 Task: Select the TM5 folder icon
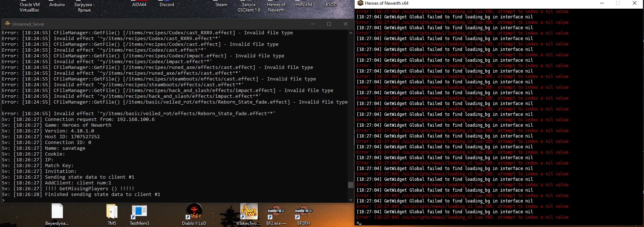(112, 214)
